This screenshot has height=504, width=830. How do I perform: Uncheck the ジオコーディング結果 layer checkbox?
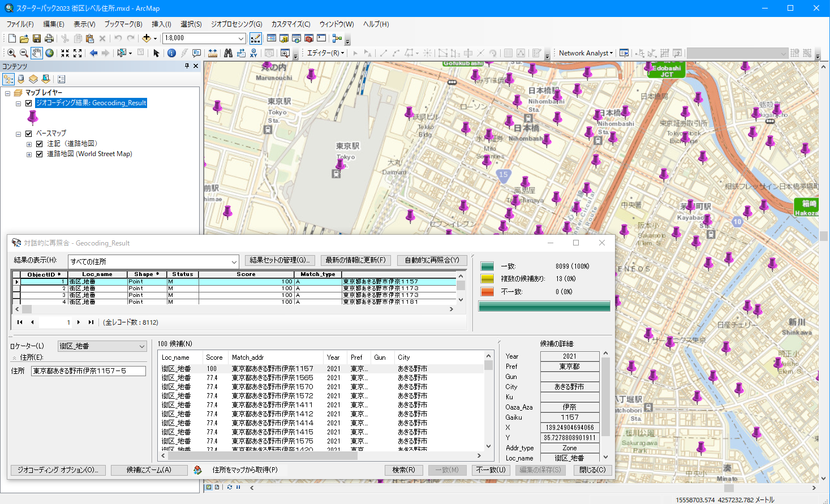(x=29, y=103)
